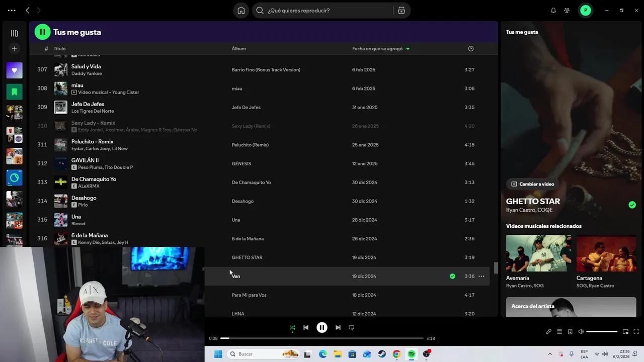Open the Windows Start menu
Image resolution: width=644 pixels, height=362 pixels.
218,354
